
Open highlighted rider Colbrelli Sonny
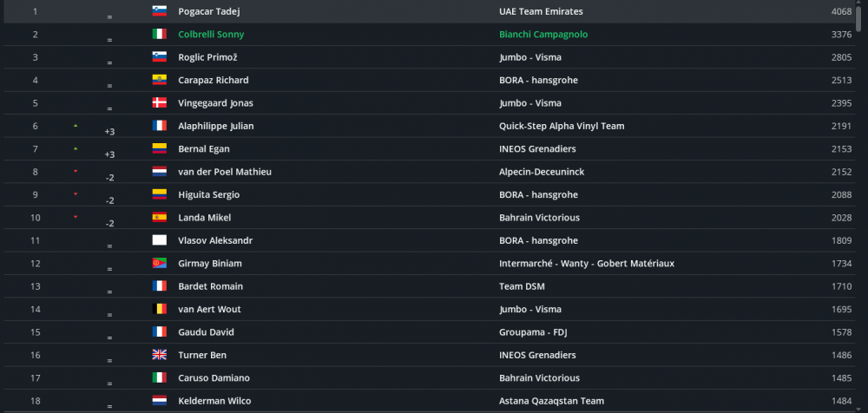coord(211,35)
